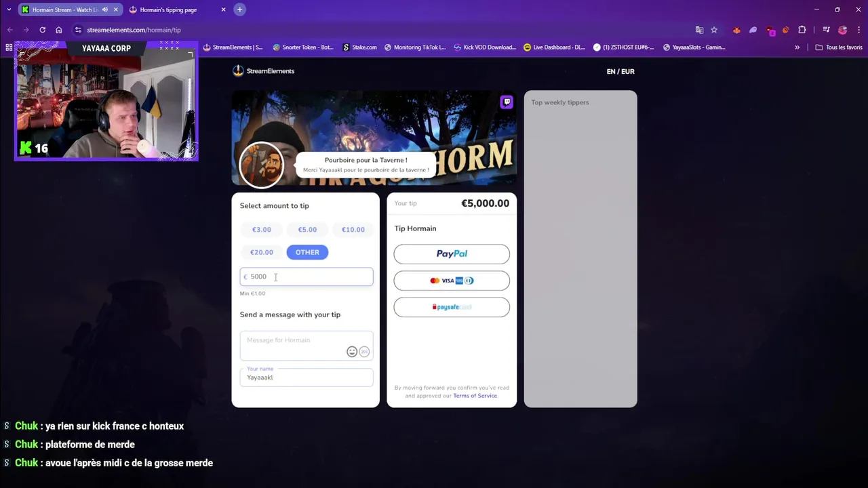The width and height of the screenshot is (868, 488).
Task: Click the Your name field with Yayaaakl
Action: pyautogui.click(x=307, y=377)
